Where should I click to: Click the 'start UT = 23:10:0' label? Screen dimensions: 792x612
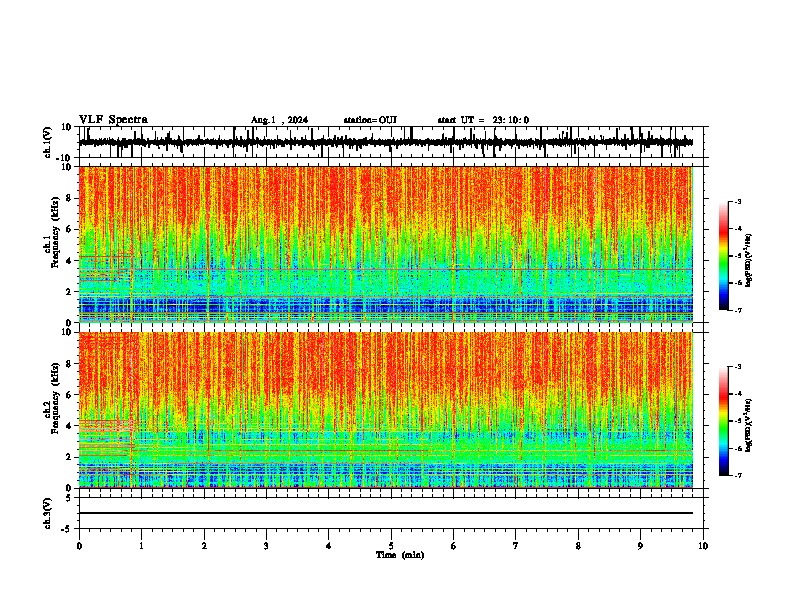coord(483,120)
